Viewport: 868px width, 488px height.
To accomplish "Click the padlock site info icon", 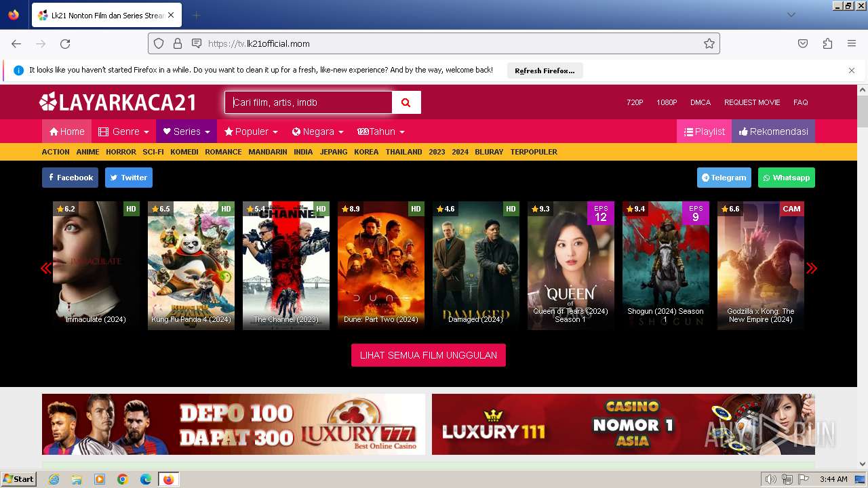I will point(178,43).
